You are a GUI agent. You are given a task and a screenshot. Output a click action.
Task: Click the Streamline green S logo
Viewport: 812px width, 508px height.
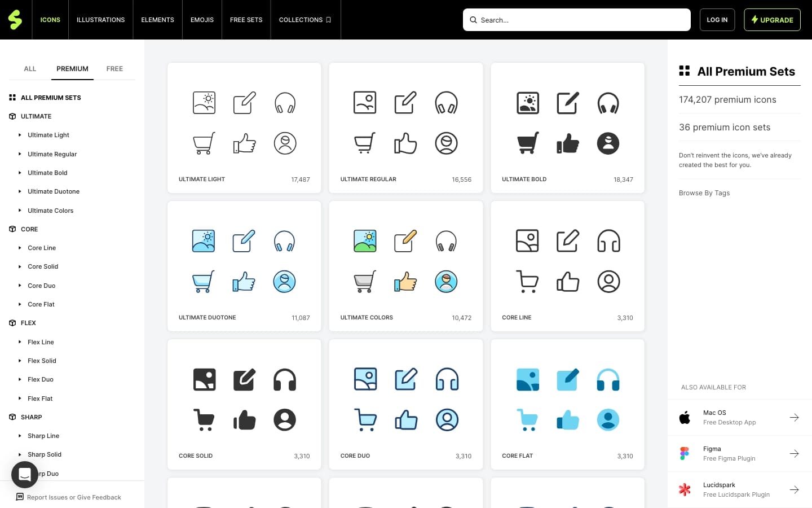point(15,20)
